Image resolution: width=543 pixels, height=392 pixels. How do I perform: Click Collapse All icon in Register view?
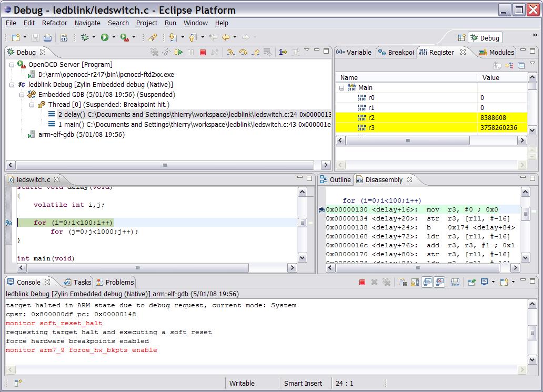pos(521,66)
